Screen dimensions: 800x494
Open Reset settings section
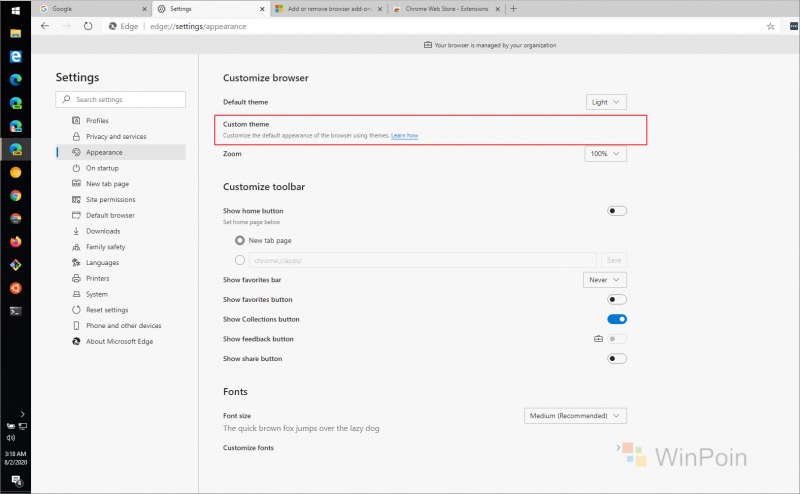(121, 310)
